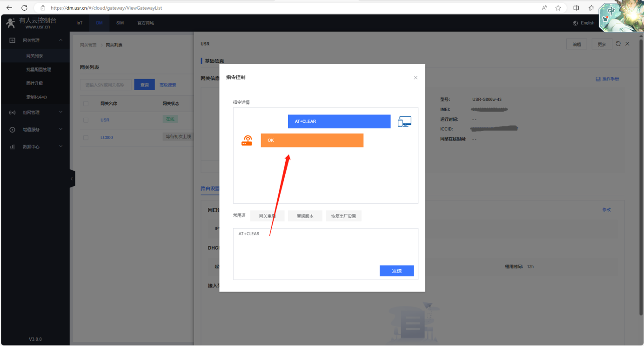Click the 有人云控制台 logo
Image resolution: width=644 pixels, height=346 pixels.
click(x=31, y=23)
